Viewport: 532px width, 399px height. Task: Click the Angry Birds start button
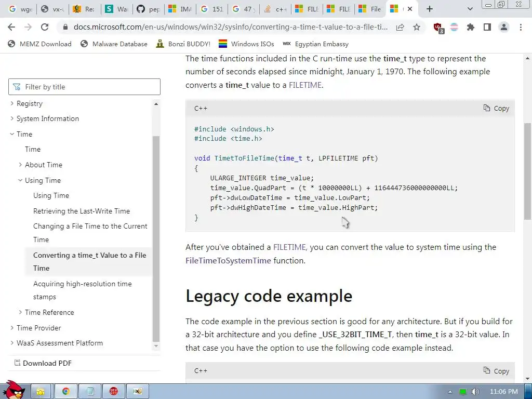14,390
